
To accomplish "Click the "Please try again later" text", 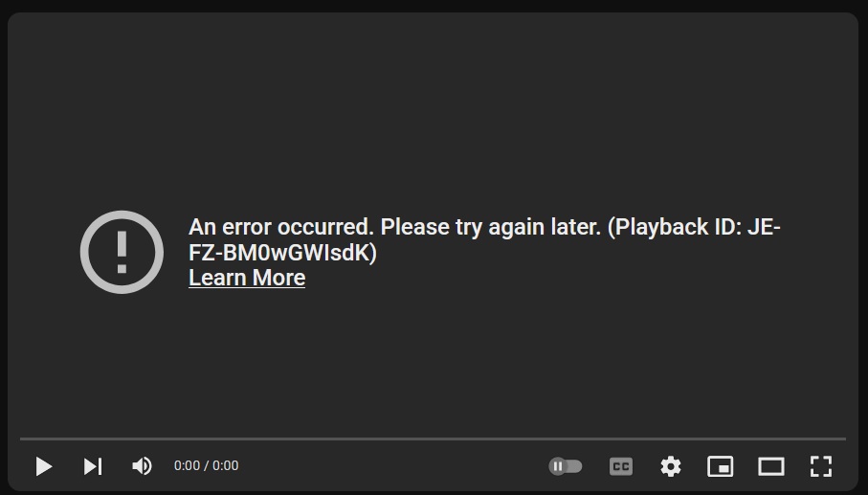I will click(x=491, y=227).
